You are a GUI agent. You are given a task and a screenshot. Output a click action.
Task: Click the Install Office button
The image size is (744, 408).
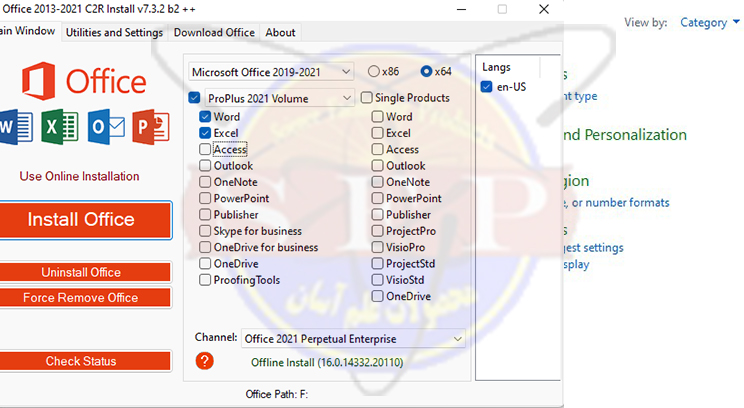pyautogui.click(x=84, y=220)
